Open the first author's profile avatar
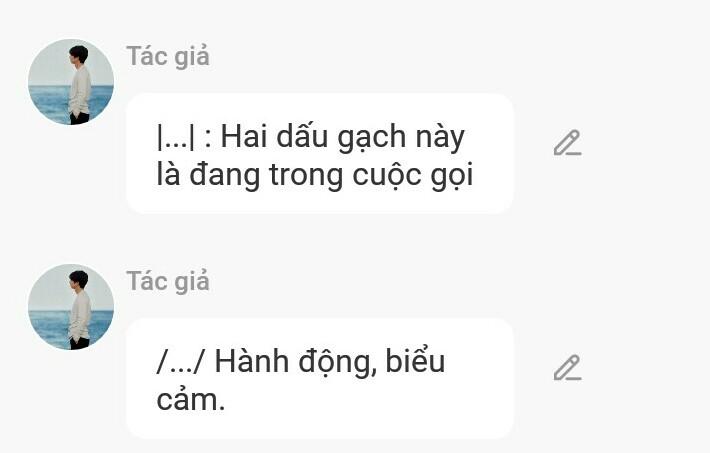Image resolution: width=710 pixels, height=453 pixels. [71, 82]
